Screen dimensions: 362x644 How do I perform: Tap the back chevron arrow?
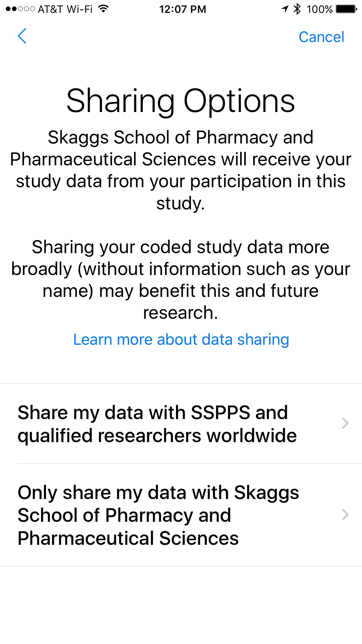(x=22, y=36)
